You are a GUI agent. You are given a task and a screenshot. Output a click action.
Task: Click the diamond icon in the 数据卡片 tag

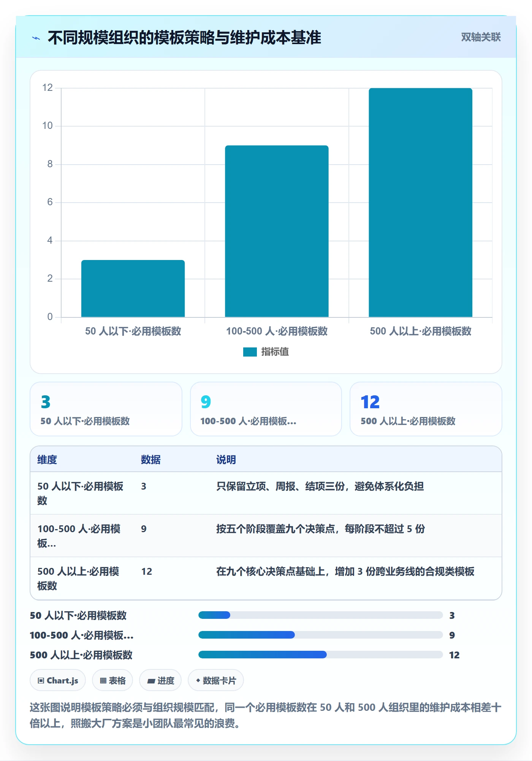198,680
